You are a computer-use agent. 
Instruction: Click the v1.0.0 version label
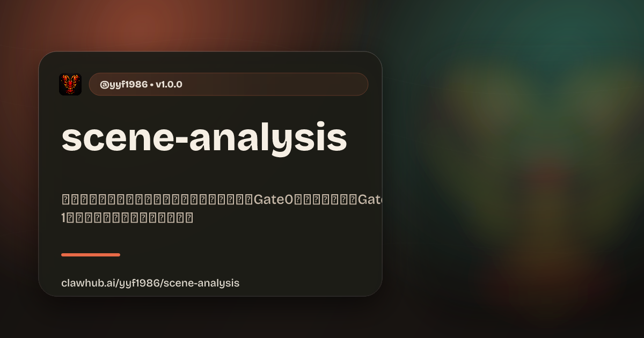(x=169, y=84)
